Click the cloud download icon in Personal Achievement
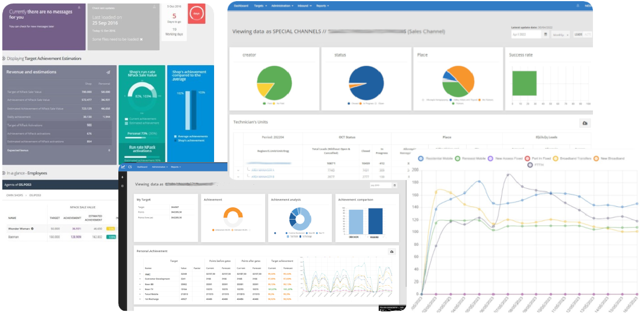Screen dimensions: 644x316 pos(392,251)
